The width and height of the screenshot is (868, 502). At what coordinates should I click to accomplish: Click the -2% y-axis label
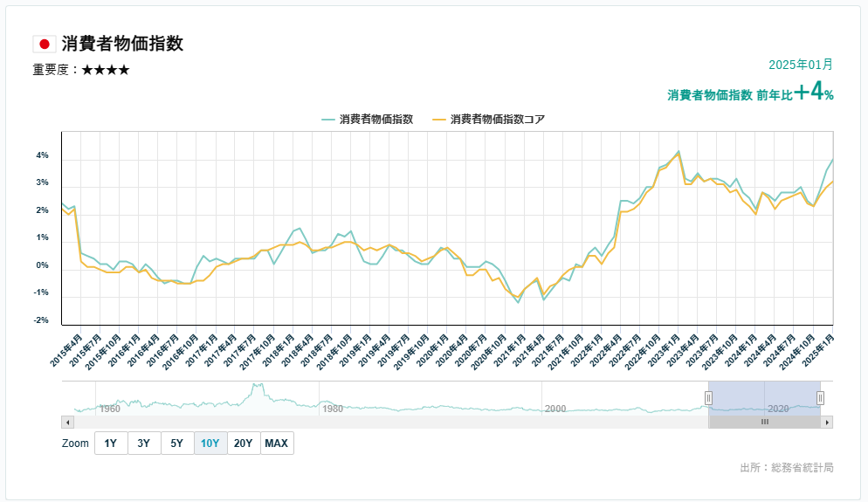point(41,320)
